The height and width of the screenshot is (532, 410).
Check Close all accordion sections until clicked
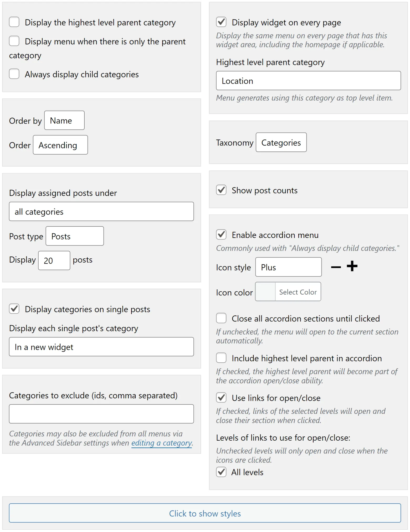(x=221, y=318)
